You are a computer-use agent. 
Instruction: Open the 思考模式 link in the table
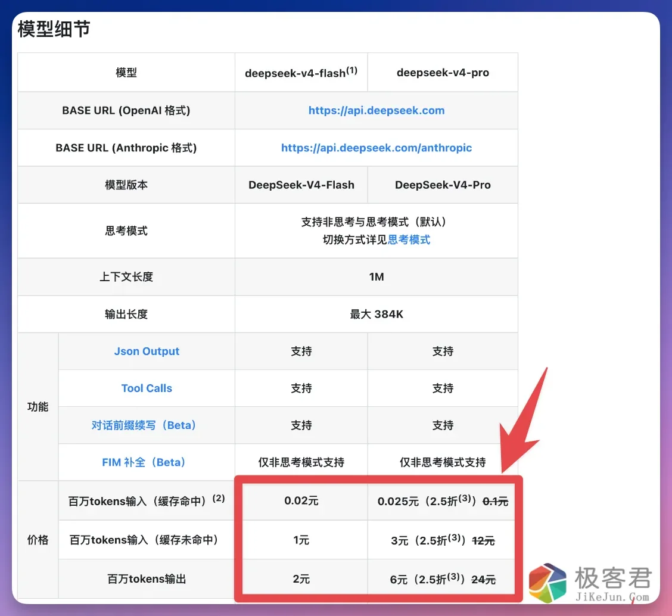pos(409,239)
